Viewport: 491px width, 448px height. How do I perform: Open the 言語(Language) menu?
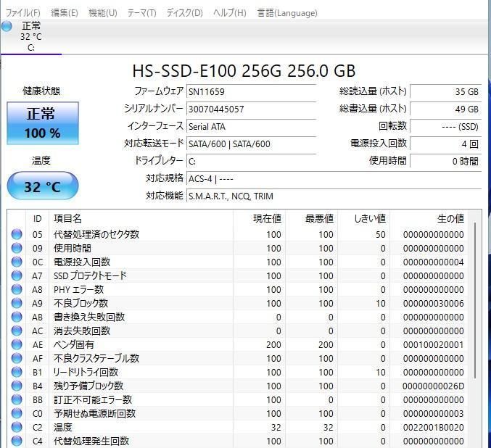[x=287, y=13]
